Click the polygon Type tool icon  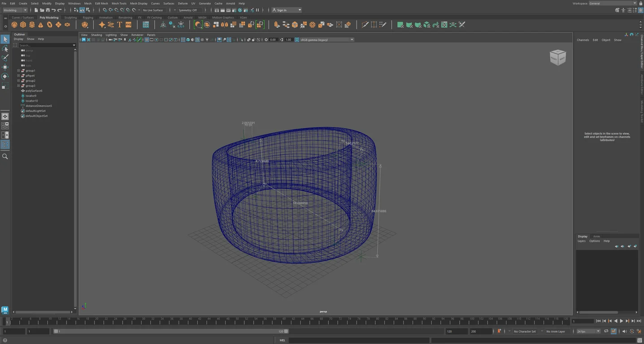(x=120, y=25)
